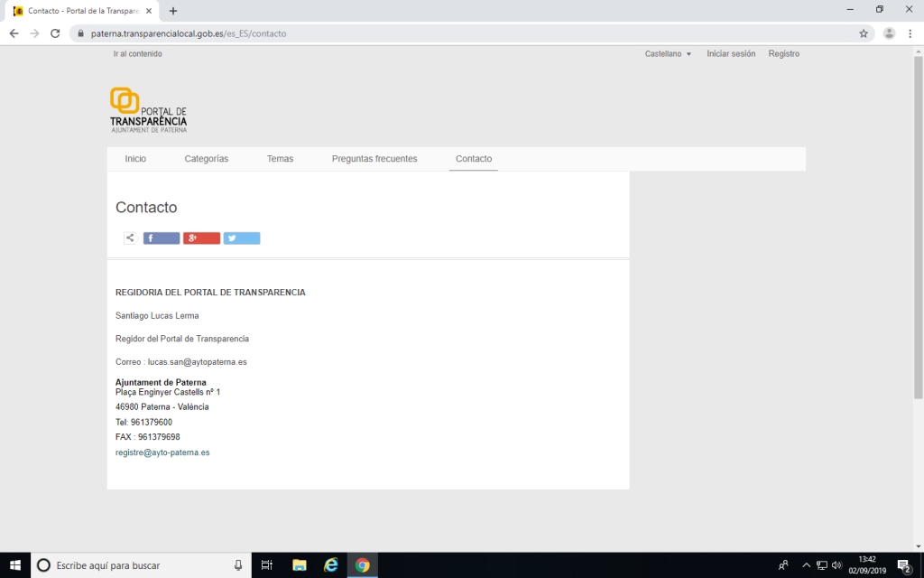Screen dimensions: 924x578
Task: Click the registre@ayto-paterna.es email link
Action: (x=162, y=452)
